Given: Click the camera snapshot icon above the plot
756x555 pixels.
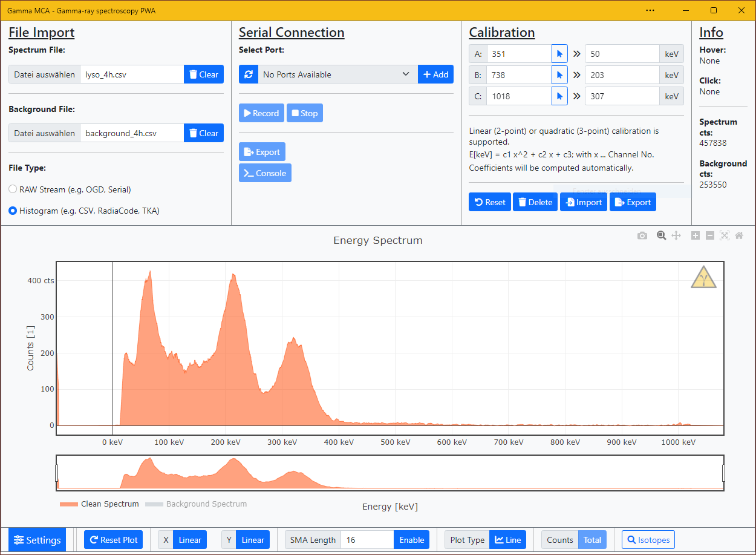Looking at the screenshot, I should [x=642, y=235].
